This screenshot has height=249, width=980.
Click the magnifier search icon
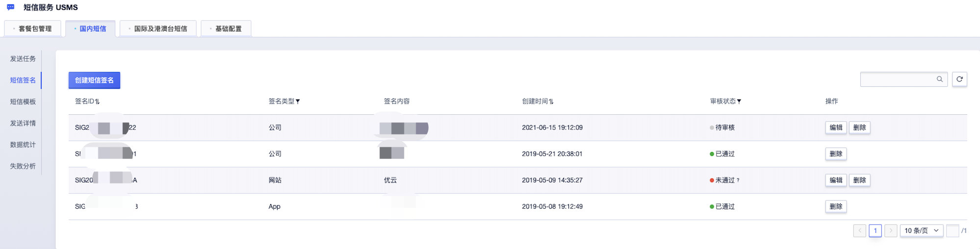click(x=940, y=79)
